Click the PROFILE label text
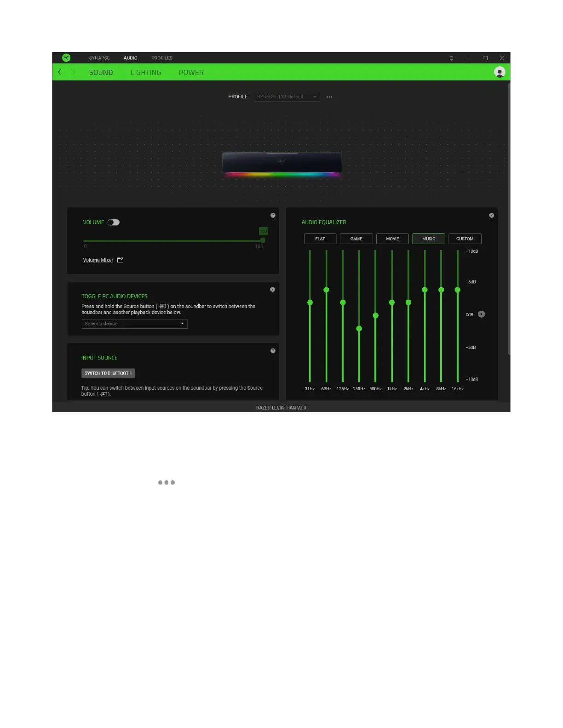This screenshot has height=728, width=563. pyautogui.click(x=238, y=97)
